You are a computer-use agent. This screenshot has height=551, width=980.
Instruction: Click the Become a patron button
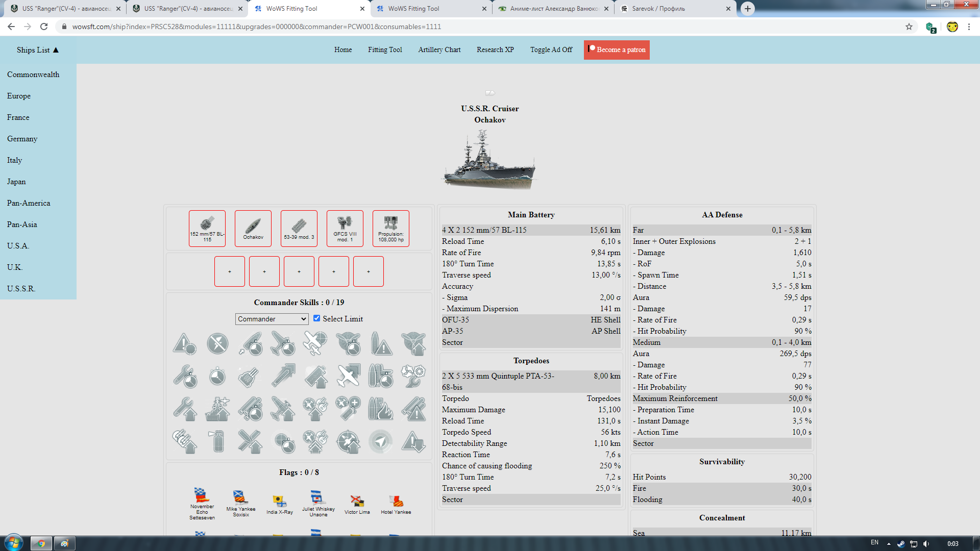click(617, 50)
